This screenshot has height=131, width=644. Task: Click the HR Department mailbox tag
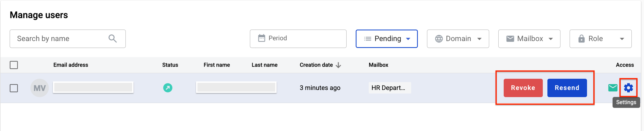tap(389, 88)
